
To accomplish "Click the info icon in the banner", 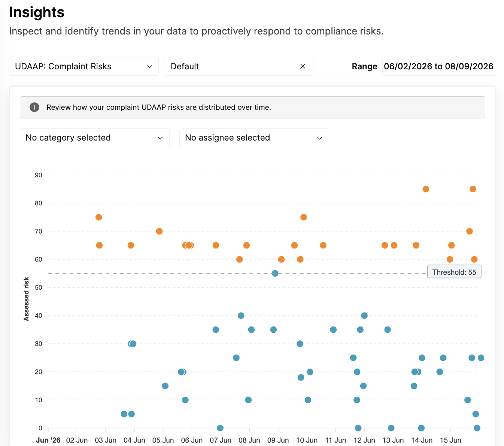I will click(x=34, y=107).
